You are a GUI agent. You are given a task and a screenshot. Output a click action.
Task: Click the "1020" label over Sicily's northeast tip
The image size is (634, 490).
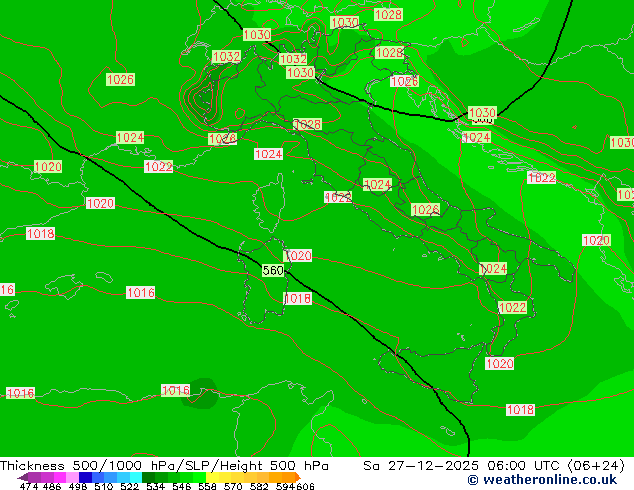tap(499, 363)
